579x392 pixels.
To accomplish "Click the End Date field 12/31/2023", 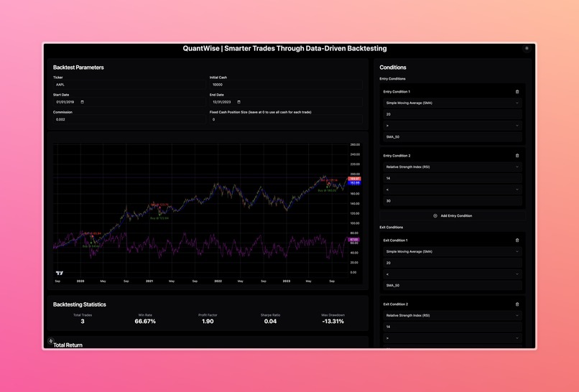I will [x=286, y=102].
